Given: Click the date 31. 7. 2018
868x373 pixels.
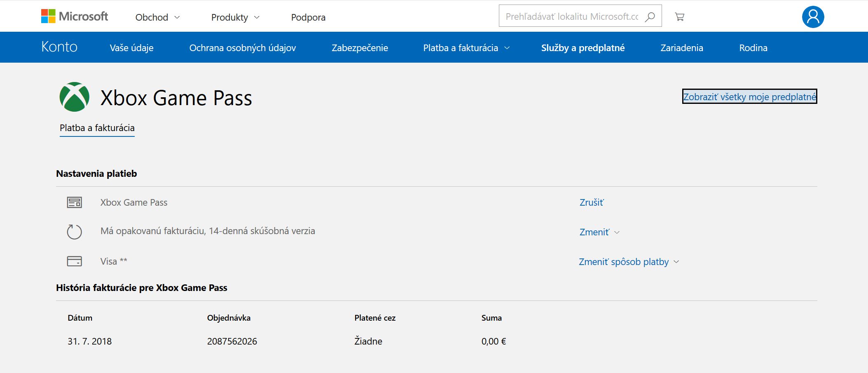Looking at the screenshot, I should pos(90,341).
